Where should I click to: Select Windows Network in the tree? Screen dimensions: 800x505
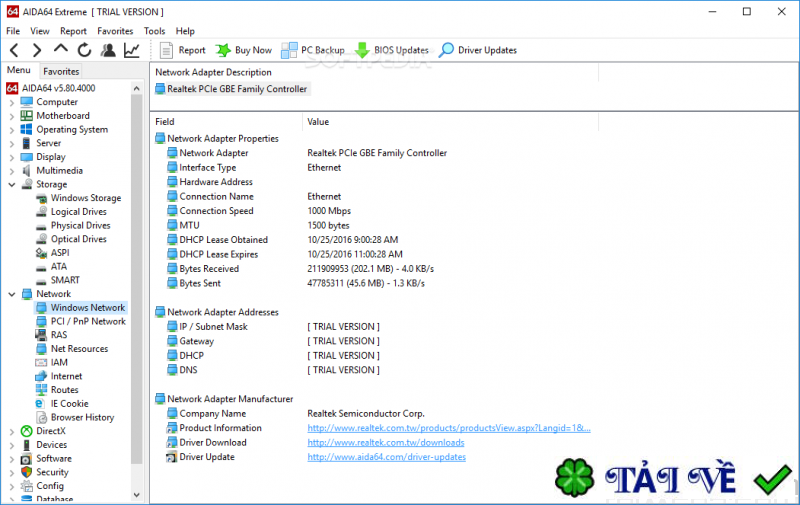pos(81,308)
